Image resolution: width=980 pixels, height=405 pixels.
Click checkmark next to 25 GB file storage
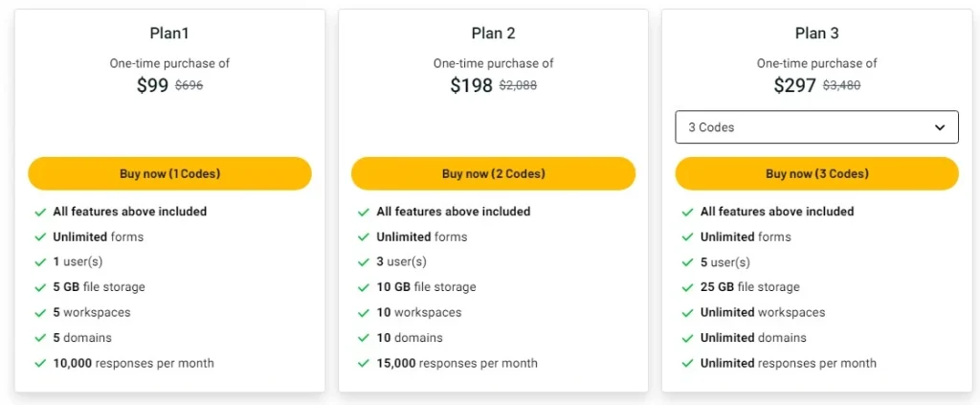(x=687, y=287)
